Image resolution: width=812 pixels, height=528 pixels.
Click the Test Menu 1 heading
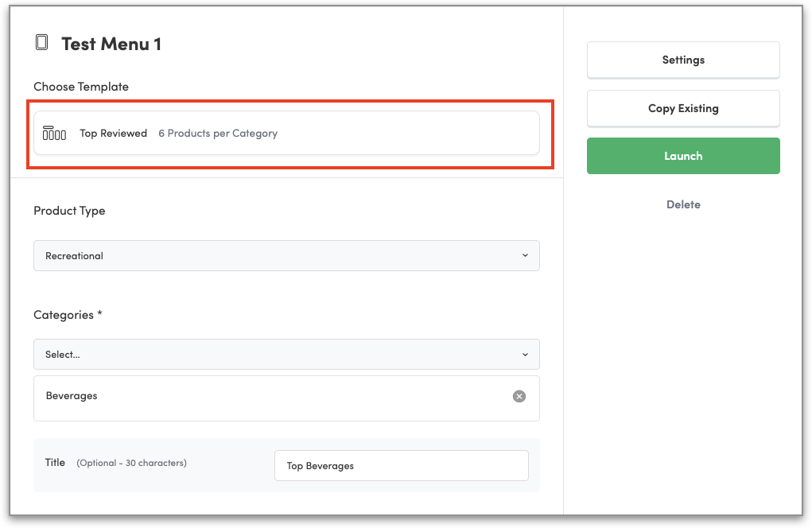click(111, 44)
